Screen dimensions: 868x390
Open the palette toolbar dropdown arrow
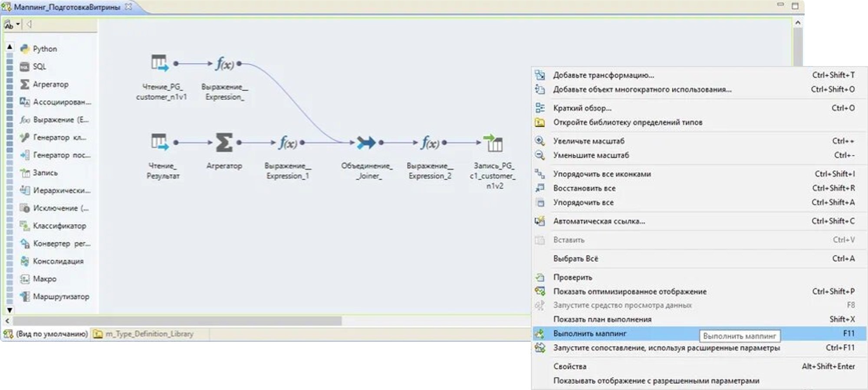coord(18,24)
